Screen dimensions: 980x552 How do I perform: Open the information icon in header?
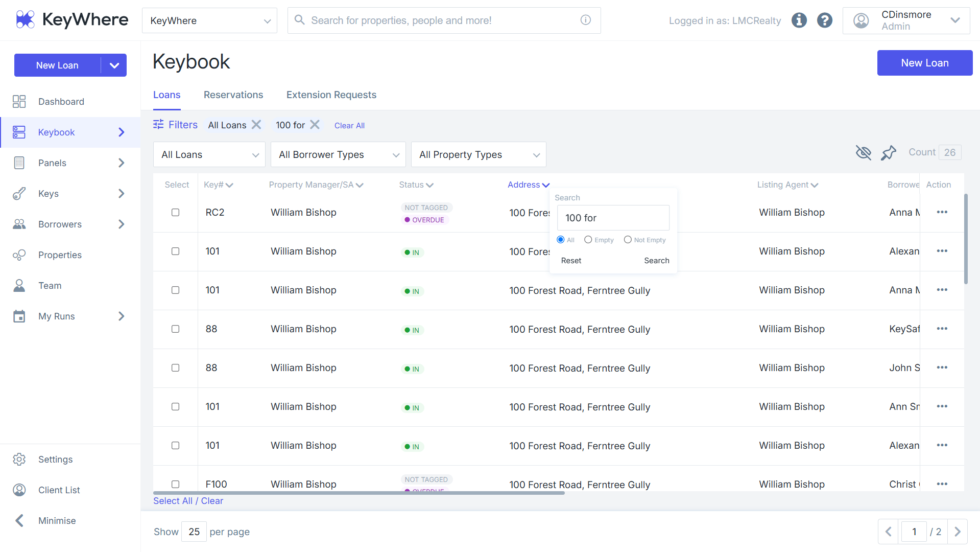799,20
